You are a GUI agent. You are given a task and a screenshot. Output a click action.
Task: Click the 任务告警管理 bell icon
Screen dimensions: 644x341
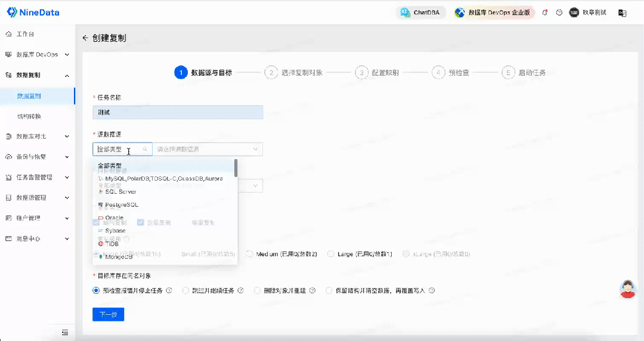8,177
